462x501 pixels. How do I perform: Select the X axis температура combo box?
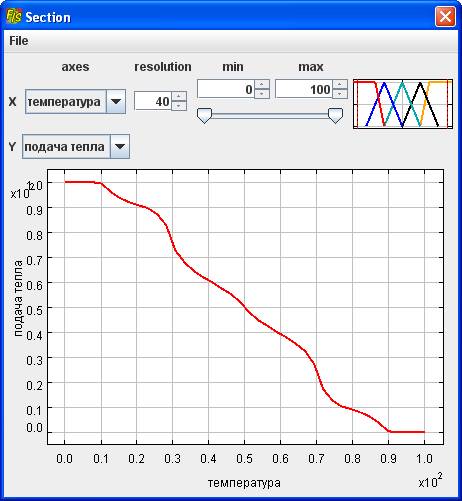tap(75, 101)
